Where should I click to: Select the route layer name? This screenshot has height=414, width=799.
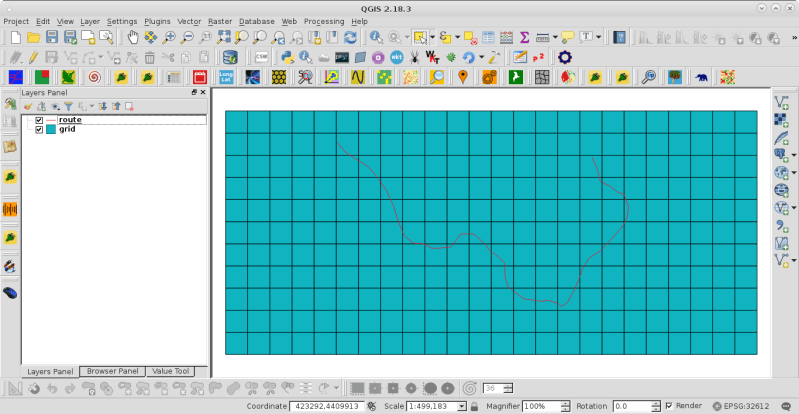(70, 120)
